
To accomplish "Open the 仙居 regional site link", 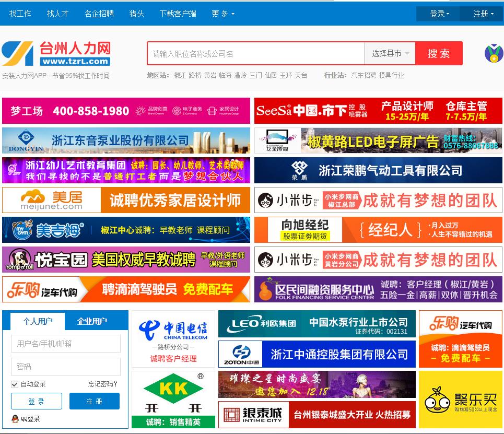I will [x=271, y=76].
